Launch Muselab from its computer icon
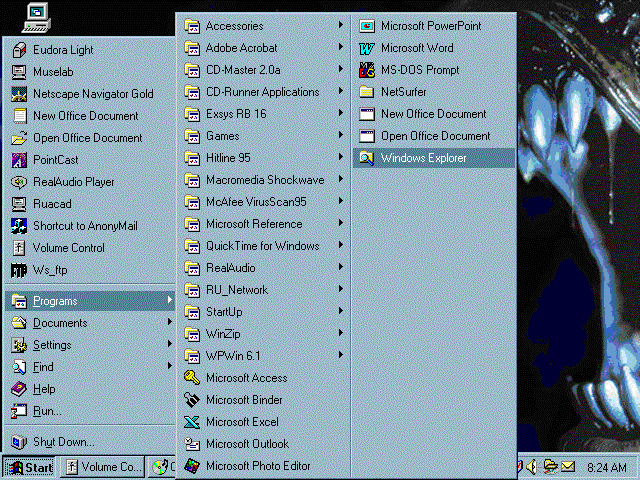This screenshot has width=640, height=480. 19,72
